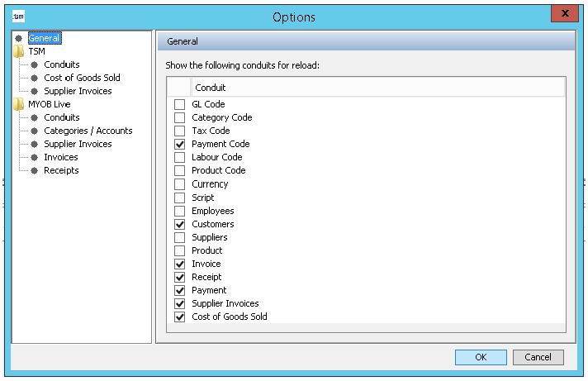Click bullet icon next to Categories / Accounts
Image resolution: width=588 pixels, height=381 pixels.
(x=35, y=131)
